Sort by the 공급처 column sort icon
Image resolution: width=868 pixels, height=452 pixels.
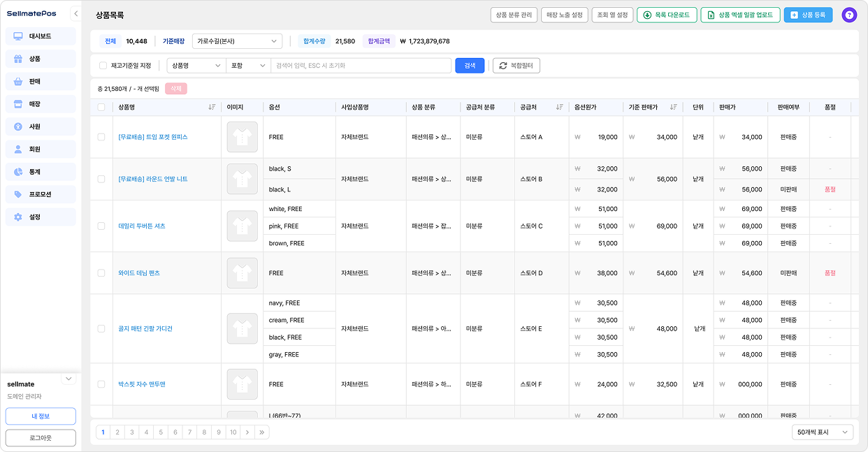559,107
